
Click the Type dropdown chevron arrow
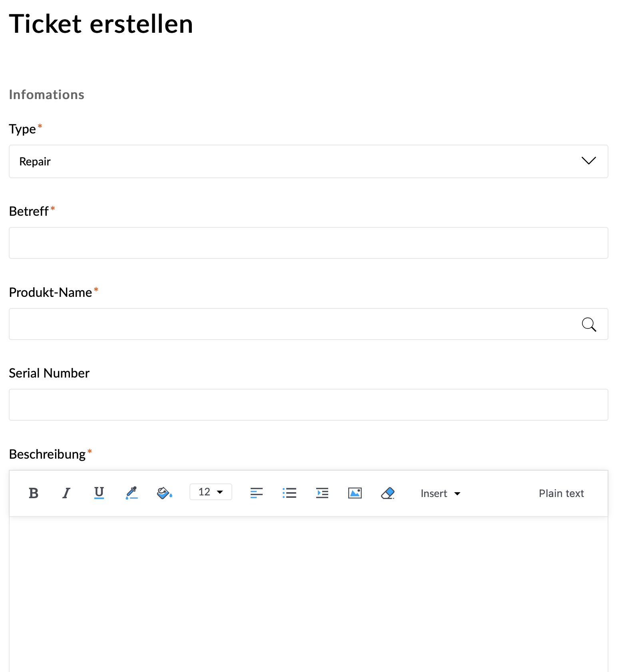click(x=589, y=161)
